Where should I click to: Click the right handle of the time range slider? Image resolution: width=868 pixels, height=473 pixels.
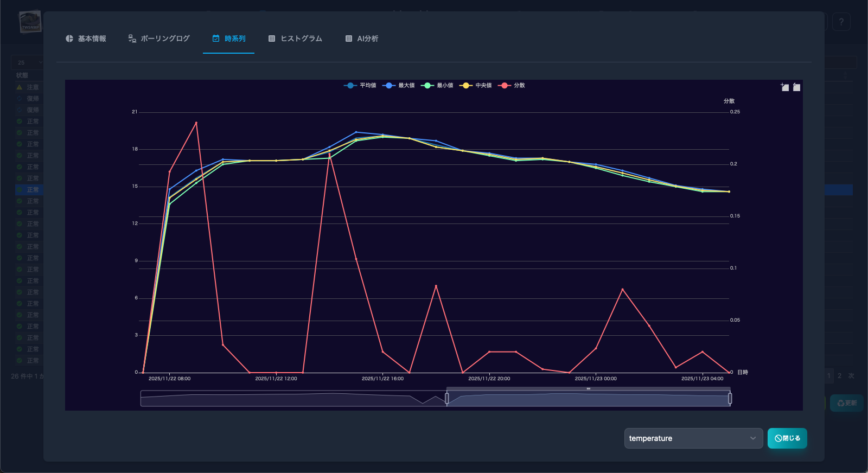(730, 399)
